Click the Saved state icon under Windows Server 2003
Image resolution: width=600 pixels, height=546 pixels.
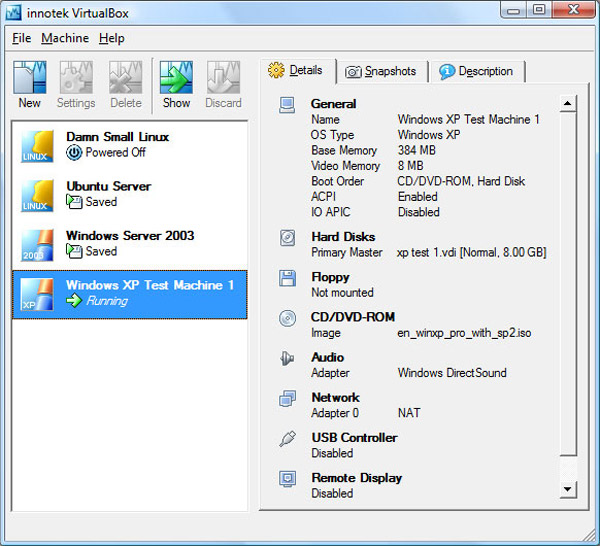(74, 251)
